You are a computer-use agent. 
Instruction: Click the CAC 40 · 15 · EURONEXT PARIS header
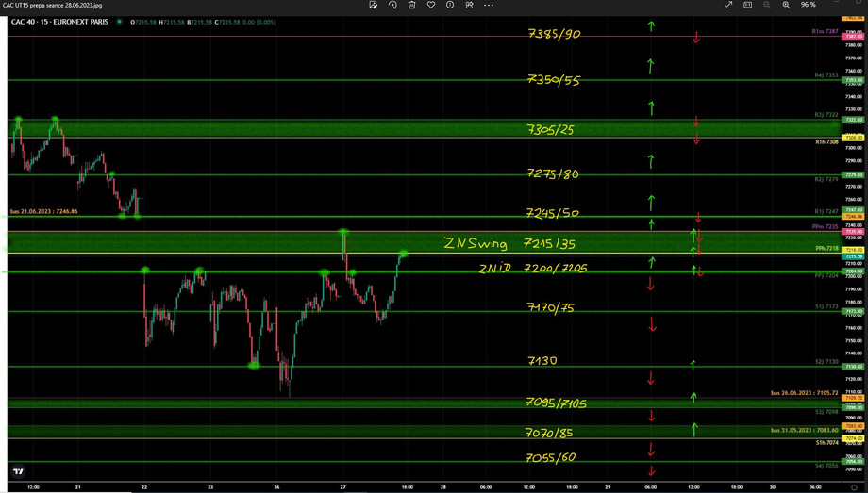[x=59, y=22]
